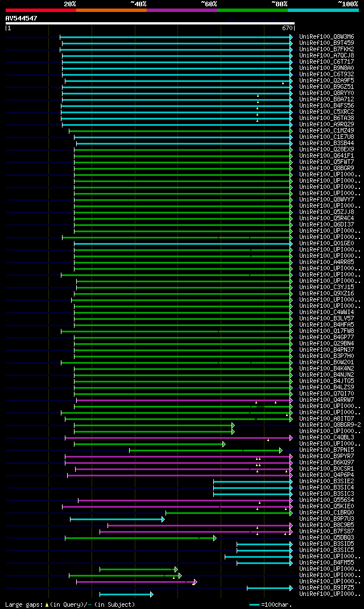Click the purple alignment bar of UniRef100_B7FS87
364x609 pixels.
(196, 532)
